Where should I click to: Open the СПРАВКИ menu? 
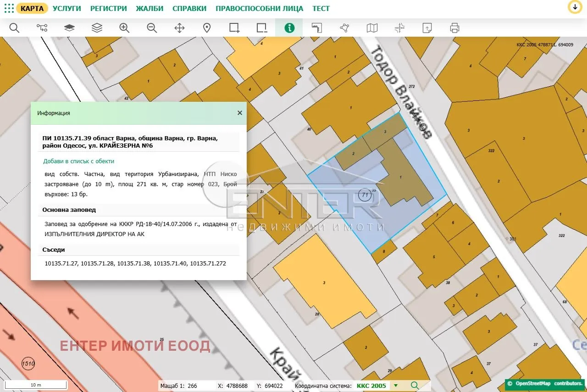click(x=189, y=8)
